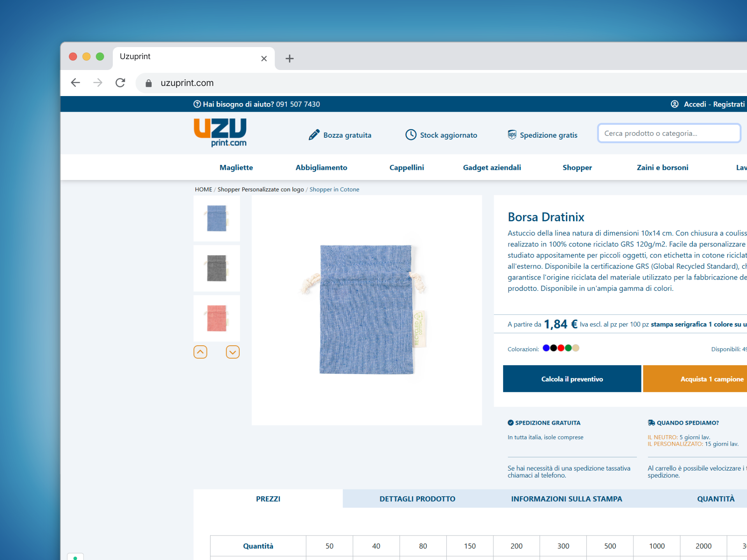Screen dimensions: 747x560
Task: Select the red bag thumbnail
Action: pos(217,318)
